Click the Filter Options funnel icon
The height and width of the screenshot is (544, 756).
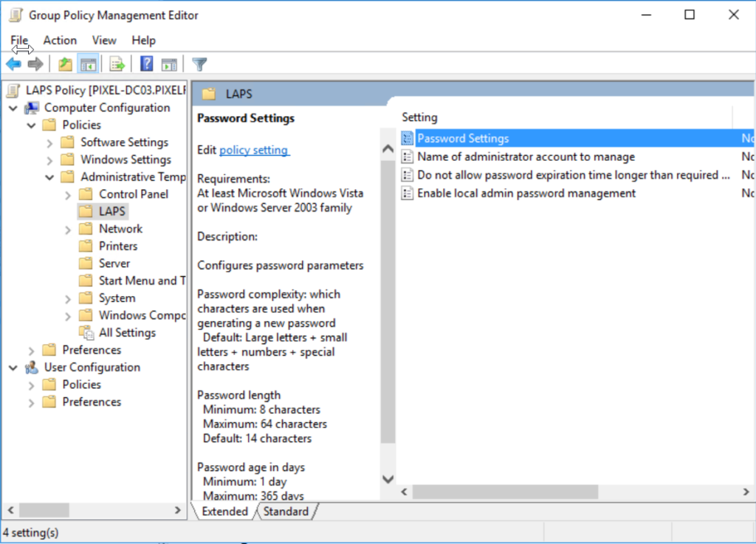(x=199, y=63)
